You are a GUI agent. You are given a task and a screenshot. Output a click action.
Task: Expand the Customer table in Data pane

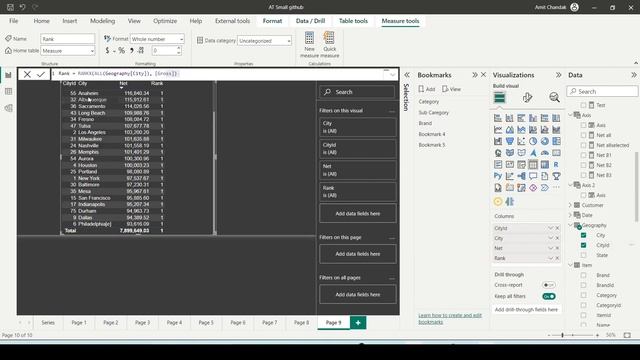570,205
